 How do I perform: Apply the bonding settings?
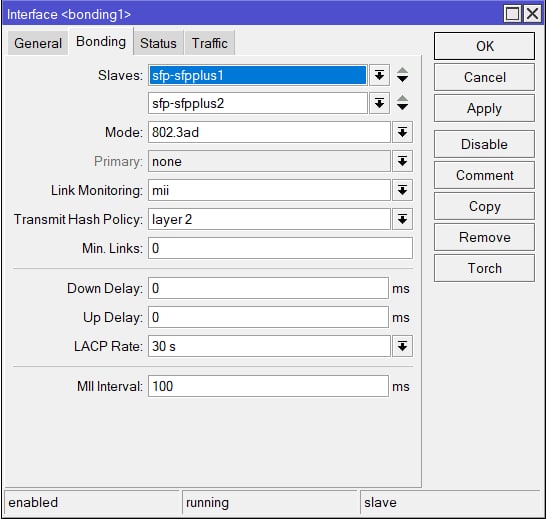point(484,108)
